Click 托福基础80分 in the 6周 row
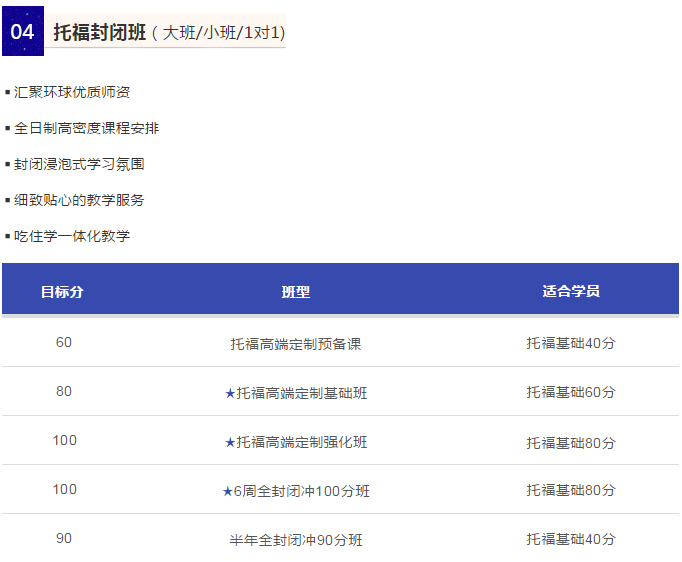 [x=571, y=490]
